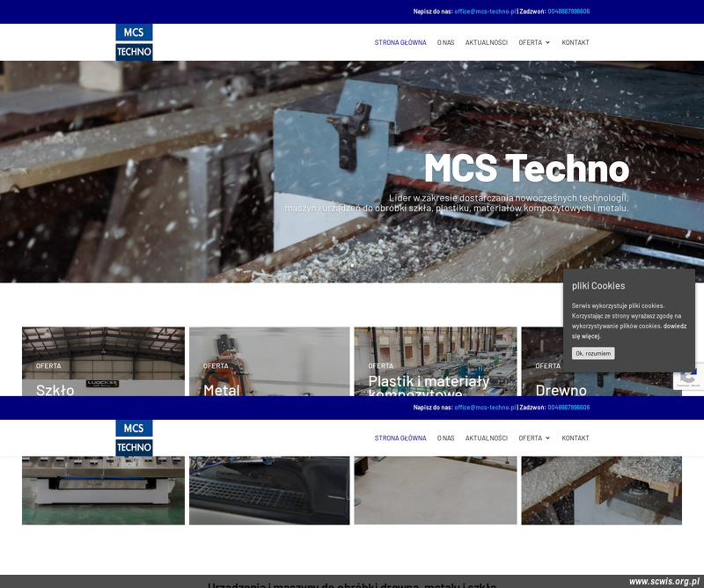Click the hero subtitle starting "Lider w zakresie"
704x588 pixels.
point(457,203)
